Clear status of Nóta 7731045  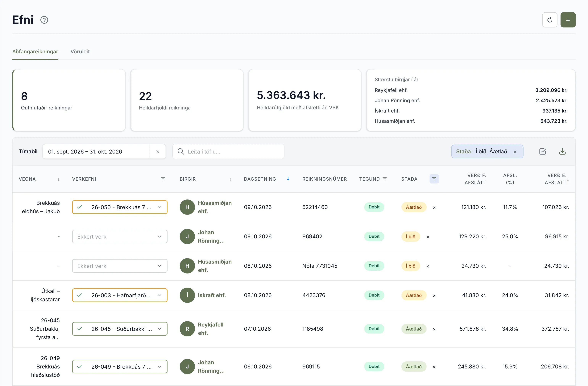[x=428, y=266]
